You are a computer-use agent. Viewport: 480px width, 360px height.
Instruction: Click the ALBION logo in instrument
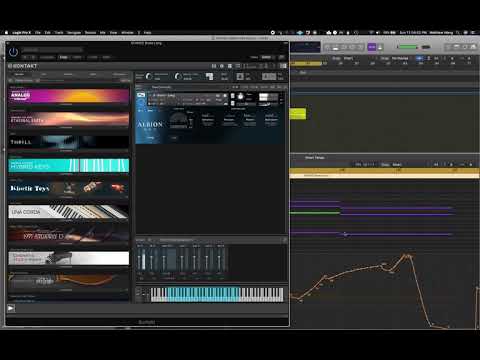(150, 124)
